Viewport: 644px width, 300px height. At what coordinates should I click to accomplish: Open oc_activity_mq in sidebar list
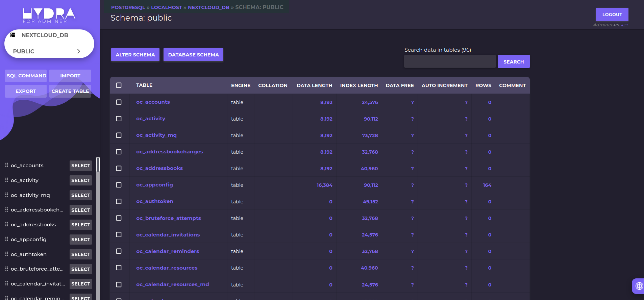pyautogui.click(x=30, y=195)
